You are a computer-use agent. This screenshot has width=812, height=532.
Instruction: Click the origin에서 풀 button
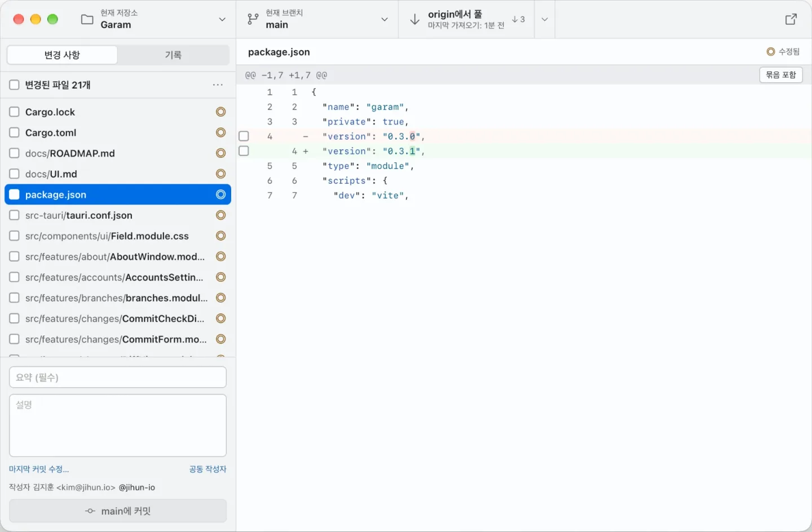click(466, 19)
